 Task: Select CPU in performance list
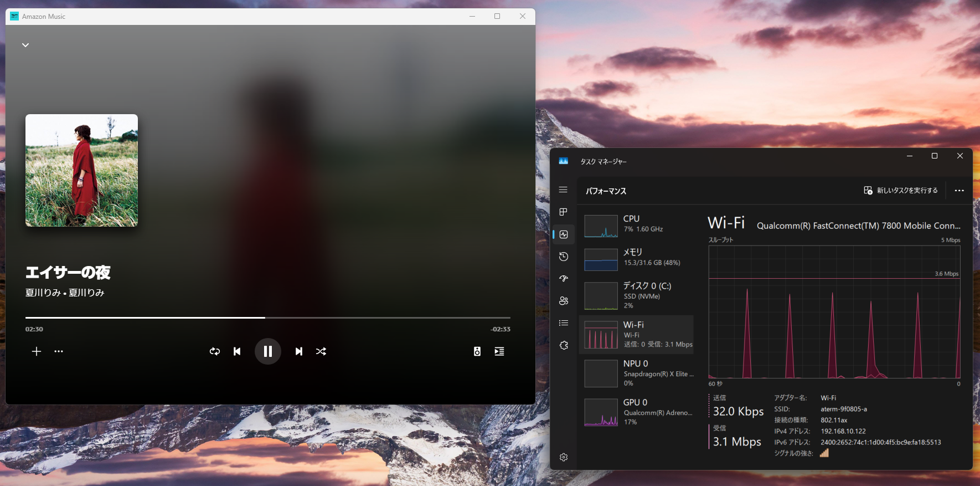[636, 224]
